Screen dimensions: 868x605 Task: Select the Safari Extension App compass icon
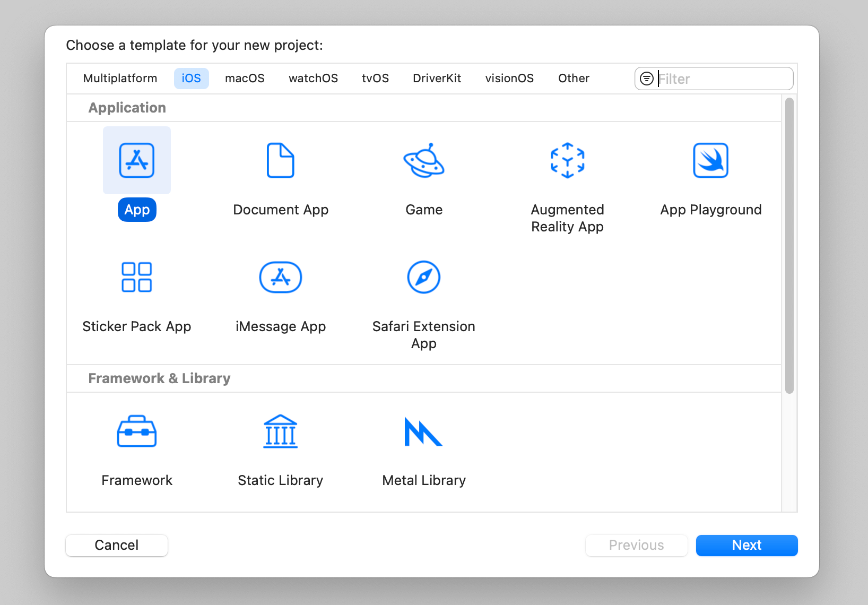(x=424, y=277)
